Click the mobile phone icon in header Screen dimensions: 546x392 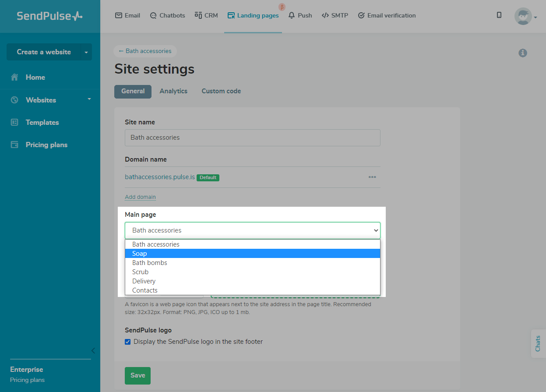click(x=499, y=15)
